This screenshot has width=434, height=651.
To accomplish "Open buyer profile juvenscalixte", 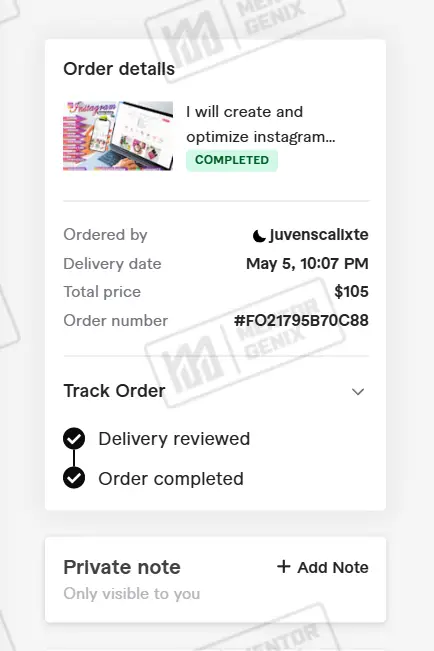I will coord(319,235).
